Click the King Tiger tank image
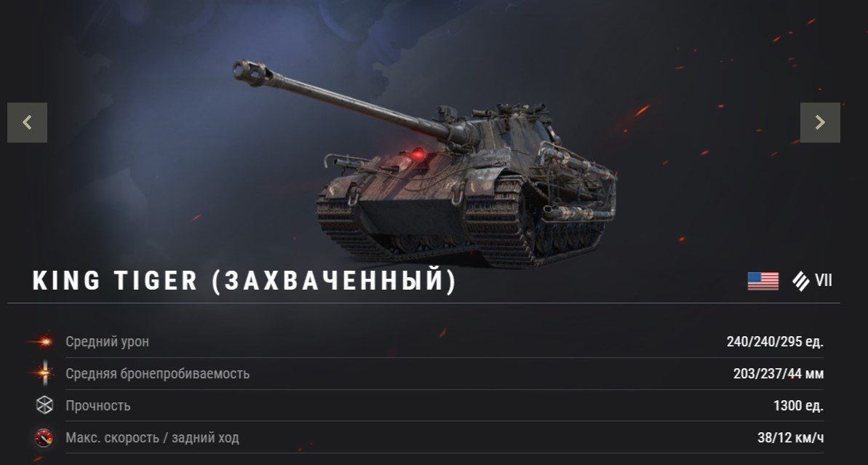868x465 pixels. coord(426,166)
